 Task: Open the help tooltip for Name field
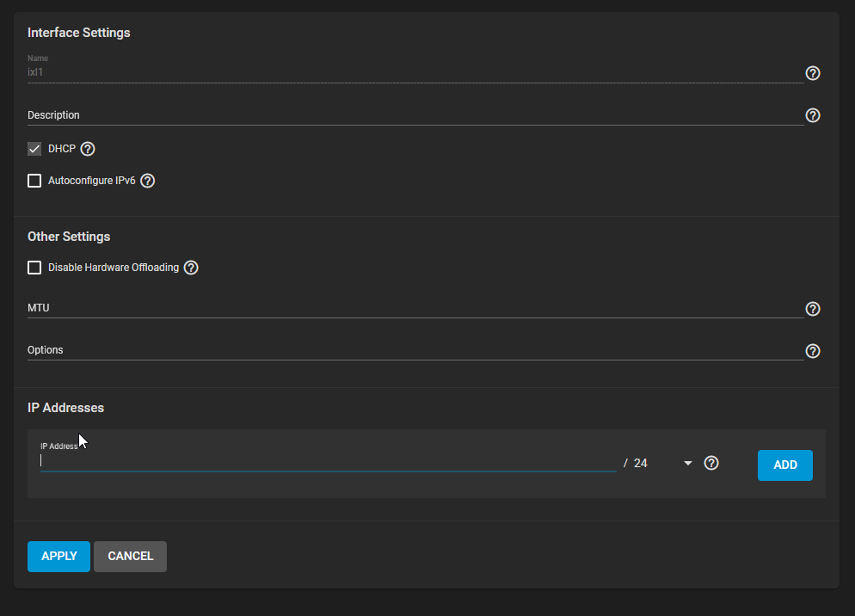click(x=812, y=73)
